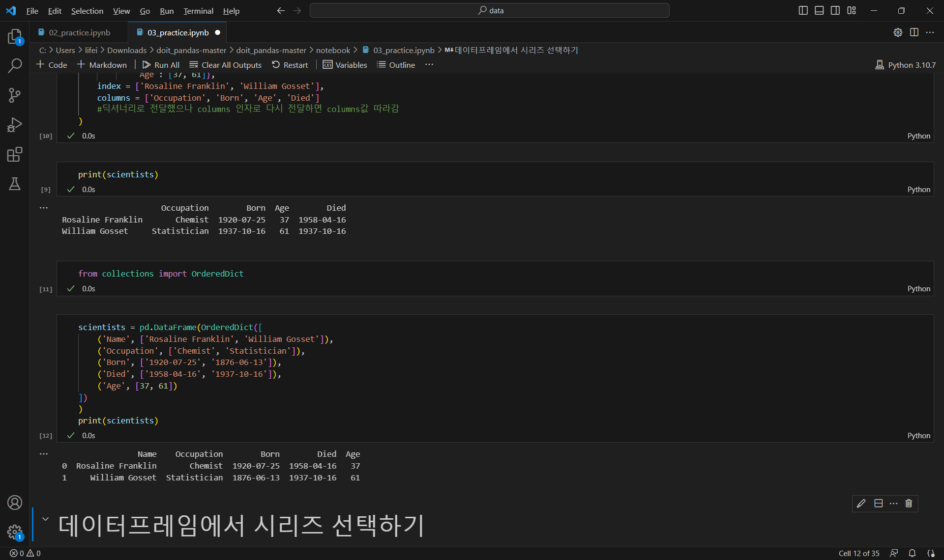Open the Search view icon

15,65
